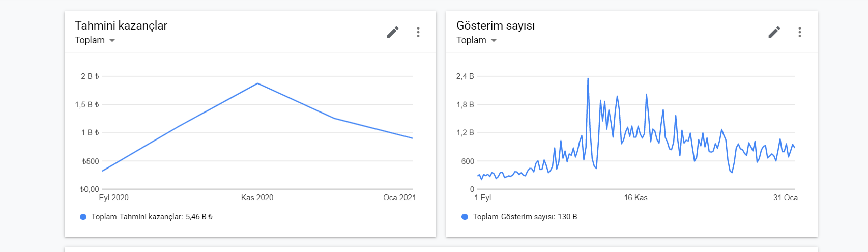
Task: Click the Tahmini kazançlar card title
Action: click(121, 25)
